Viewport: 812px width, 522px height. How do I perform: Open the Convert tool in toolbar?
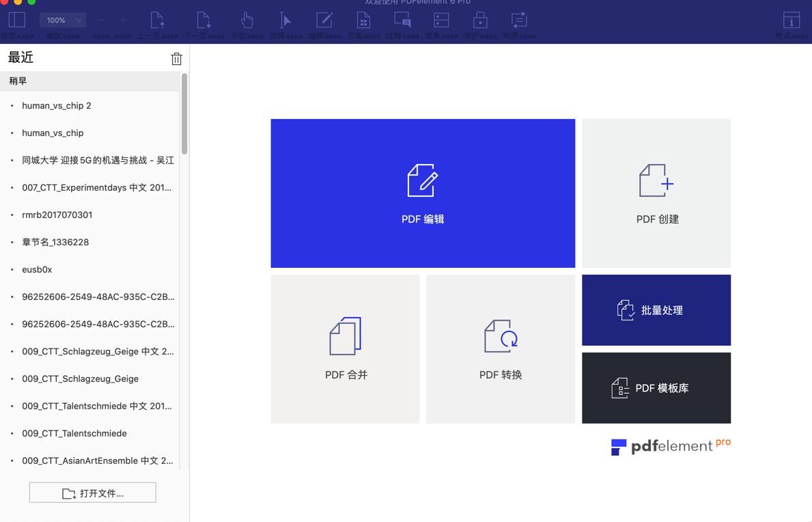(x=519, y=20)
